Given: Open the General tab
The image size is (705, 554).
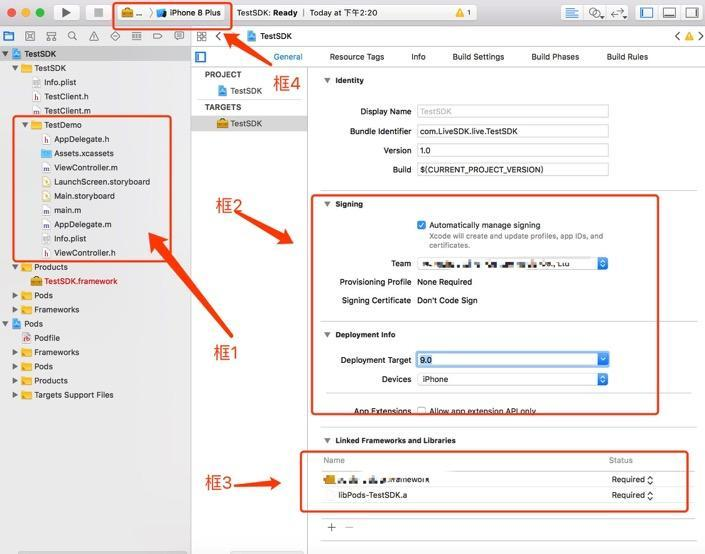Looking at the screenshot, I should coord(288,57).
